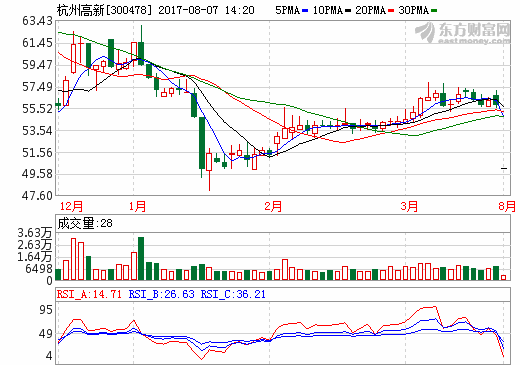Viewport: 520px width, 365px height.
Task: Click the 95 RSI axis label
Action: 46,310
